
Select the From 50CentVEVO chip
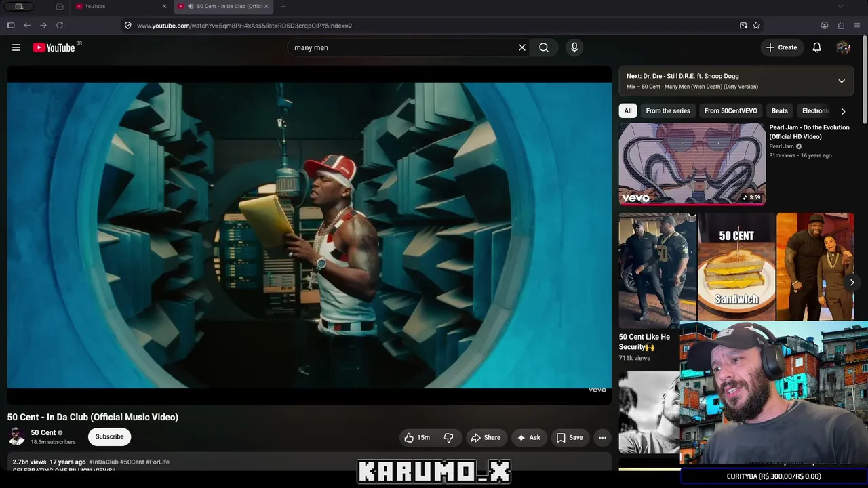pyautogui.click(x=730, y=111)
